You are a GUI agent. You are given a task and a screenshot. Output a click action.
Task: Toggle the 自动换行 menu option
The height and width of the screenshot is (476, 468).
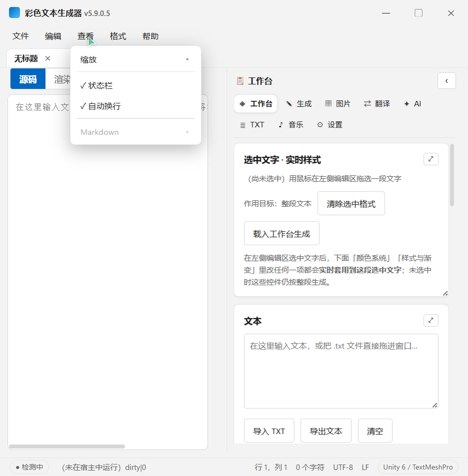coord(135,106)
